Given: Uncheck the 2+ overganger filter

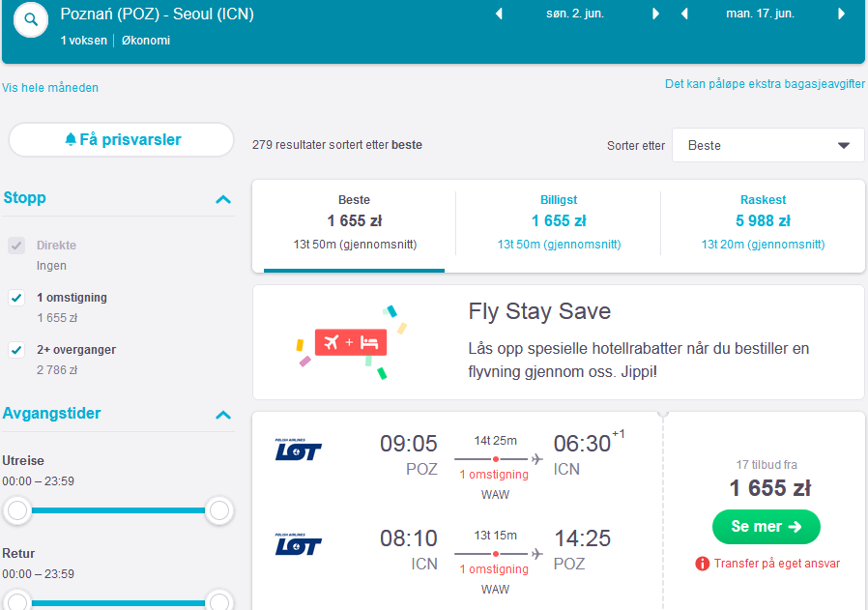Looking at the screenshot, I should 16,350.
